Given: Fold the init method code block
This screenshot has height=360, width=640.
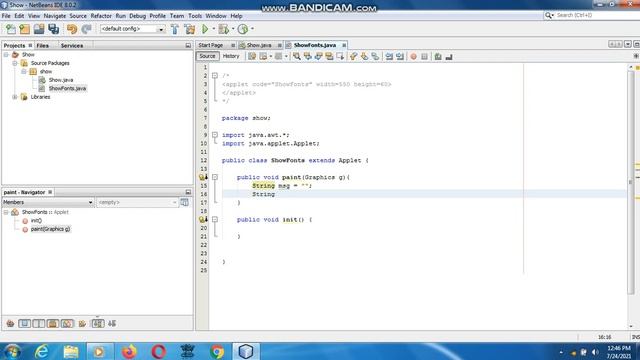Looking at the screenshot, I should coord(215,220).
